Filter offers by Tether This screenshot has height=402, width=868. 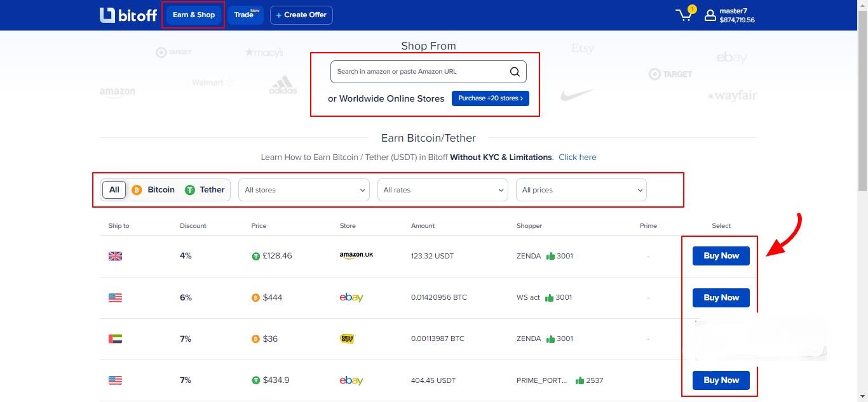pos(205,190)
